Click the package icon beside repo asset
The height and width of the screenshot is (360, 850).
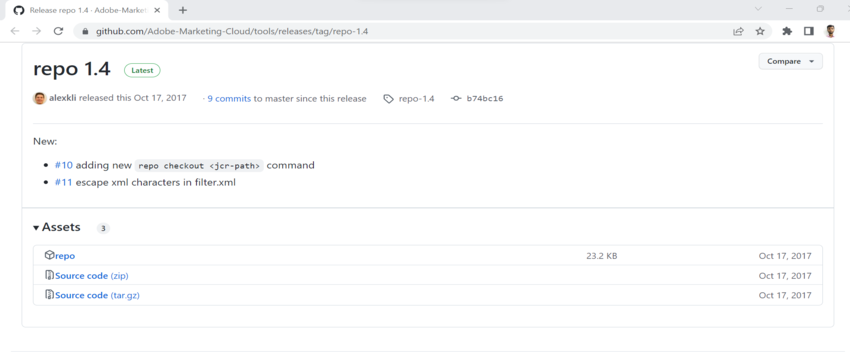coord(49,255)
